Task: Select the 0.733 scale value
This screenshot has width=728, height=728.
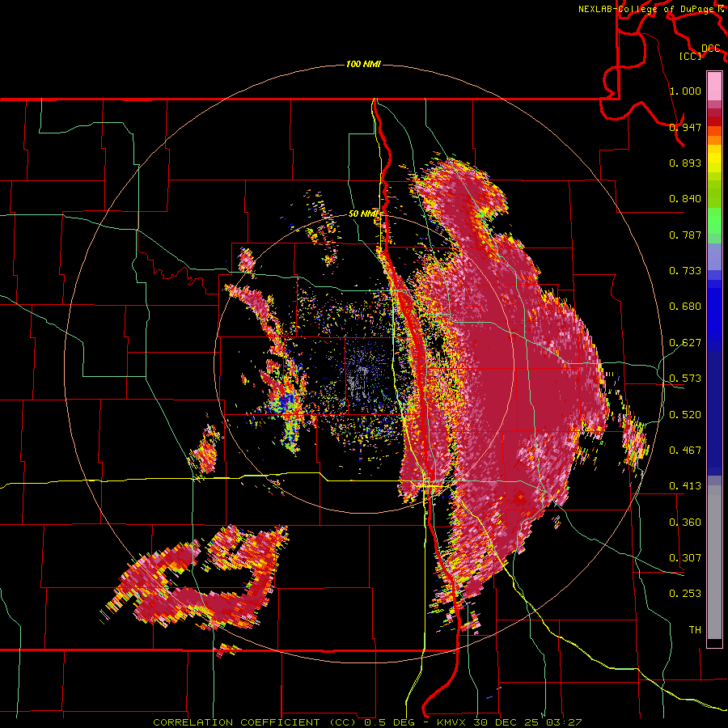Action: click(x=685, y=271)
